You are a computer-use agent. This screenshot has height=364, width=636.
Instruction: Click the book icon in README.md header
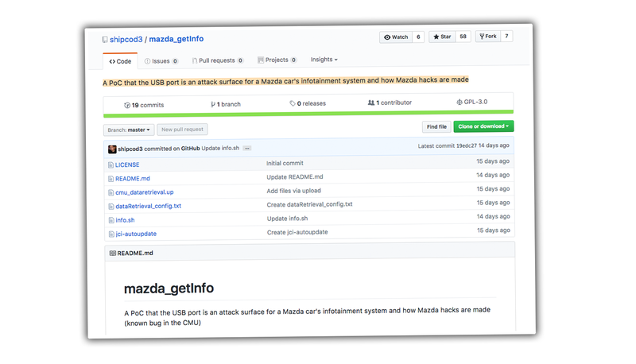click(x=112, y=253)
